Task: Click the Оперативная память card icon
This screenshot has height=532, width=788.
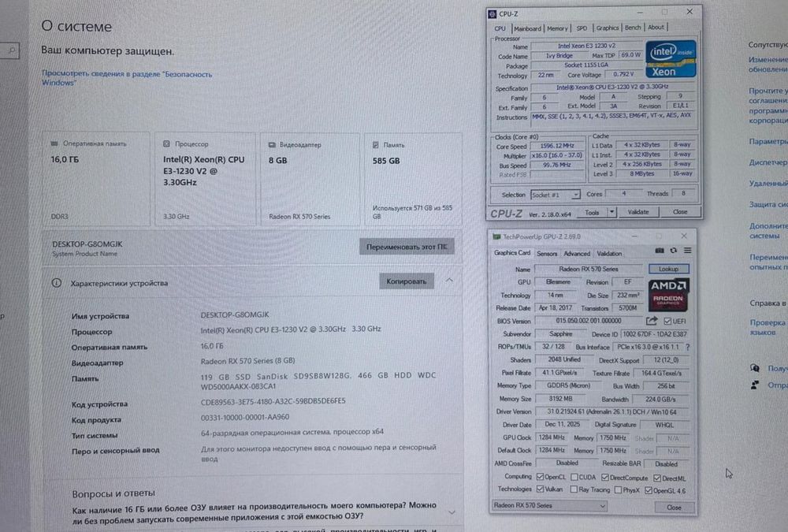Action: pyautogui.click(x=54, y=143)
